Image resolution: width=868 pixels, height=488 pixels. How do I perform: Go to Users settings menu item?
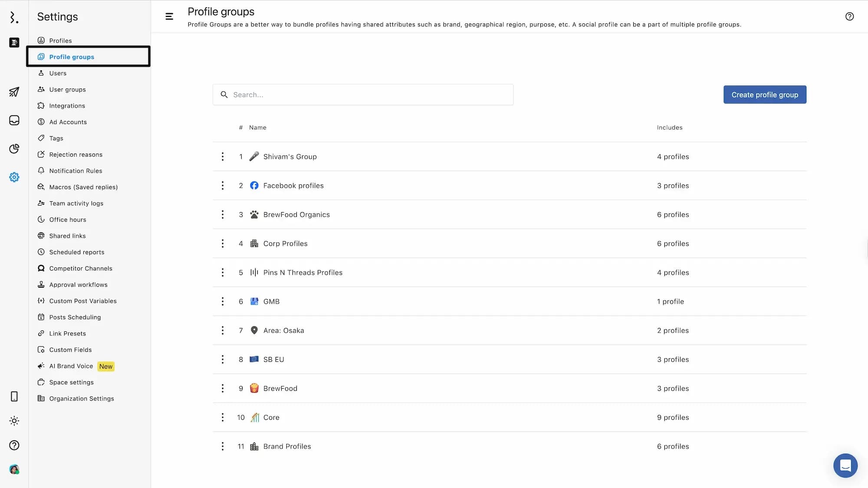pyautogui.click(x=58, y=73)
